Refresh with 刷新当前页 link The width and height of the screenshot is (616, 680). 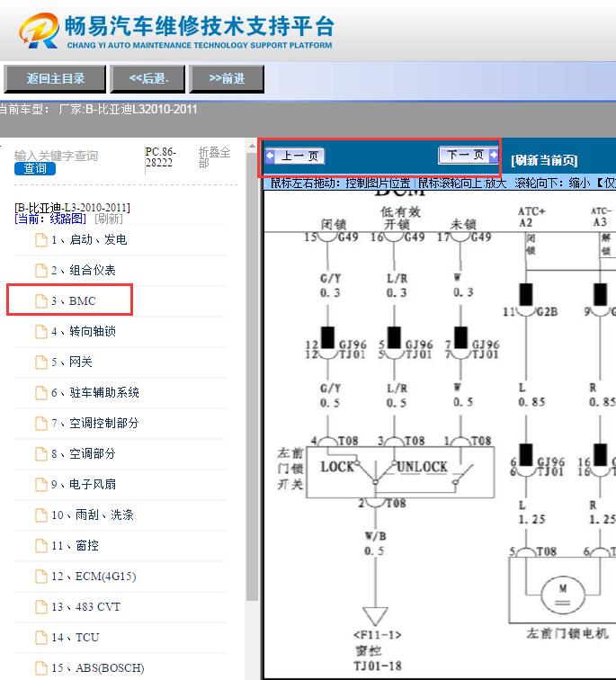[x=544, y=160]
